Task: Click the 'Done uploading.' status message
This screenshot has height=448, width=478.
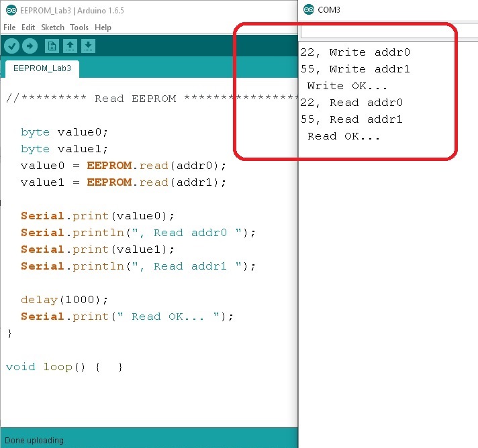Action: [x=35, y=441]
